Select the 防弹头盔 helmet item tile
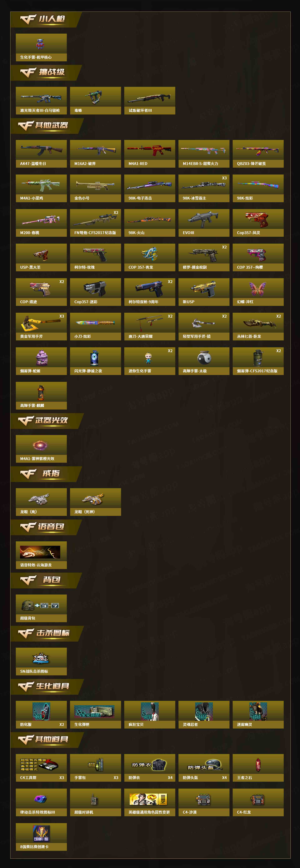This screenshot has height=868, width=300. tap(204, 768)
